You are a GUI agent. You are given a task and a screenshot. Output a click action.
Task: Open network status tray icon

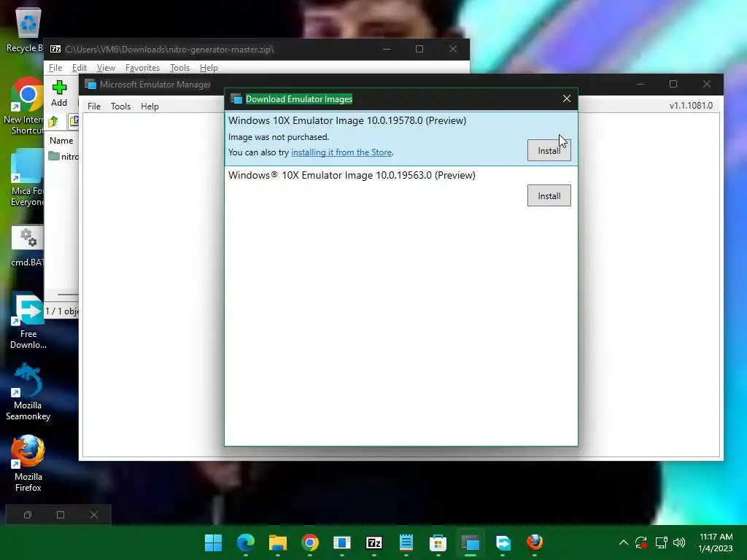pyautogui.click(x=661, y=542)
